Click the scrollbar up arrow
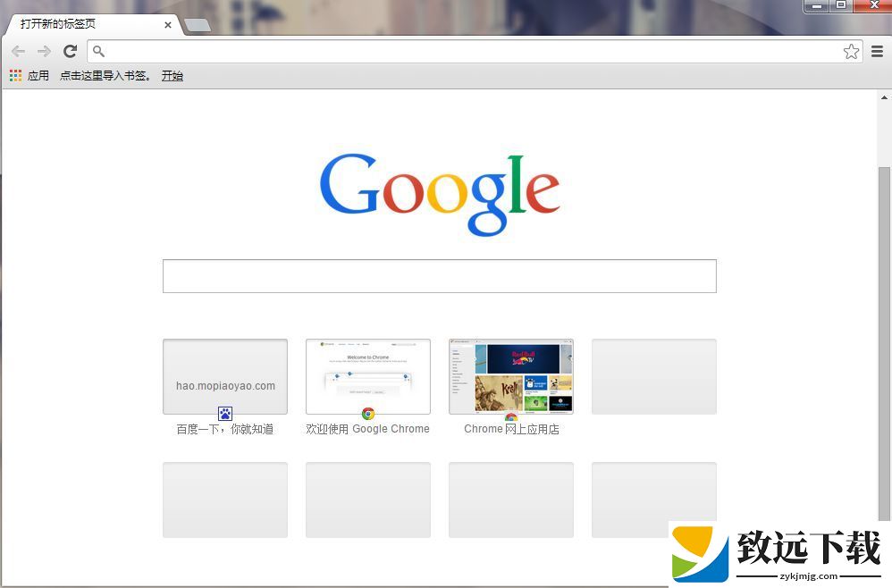The image size is (892, 588). click(884, 97)
